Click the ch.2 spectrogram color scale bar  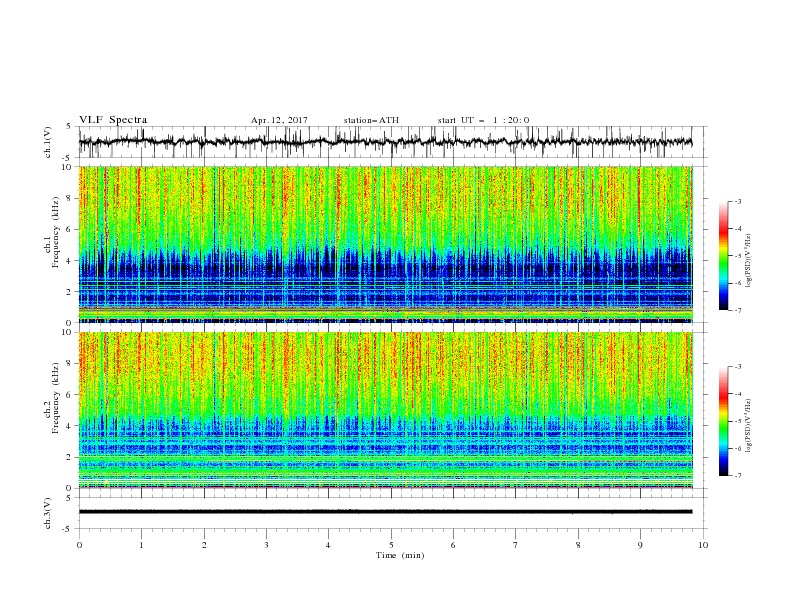pyautogui.click(x=723, y=421)
